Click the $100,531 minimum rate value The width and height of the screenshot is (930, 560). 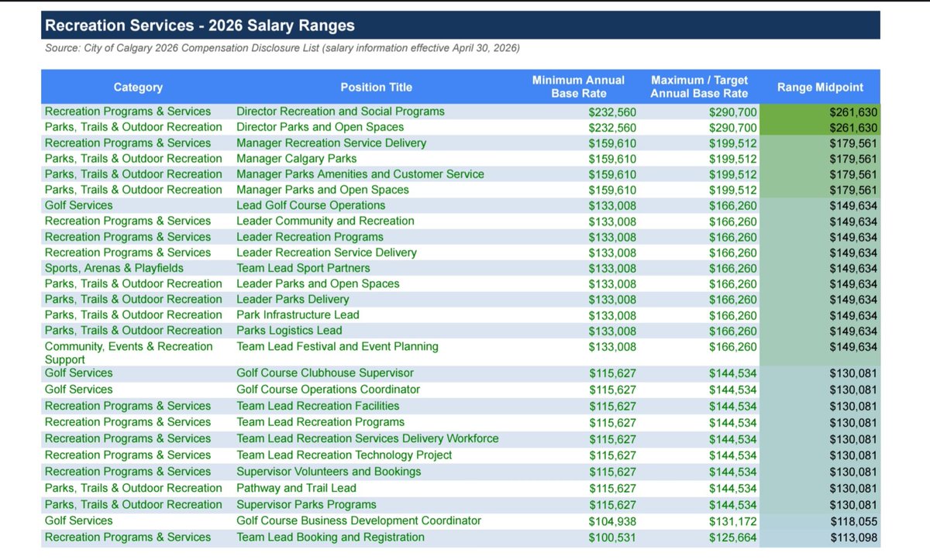coord(612,537)
